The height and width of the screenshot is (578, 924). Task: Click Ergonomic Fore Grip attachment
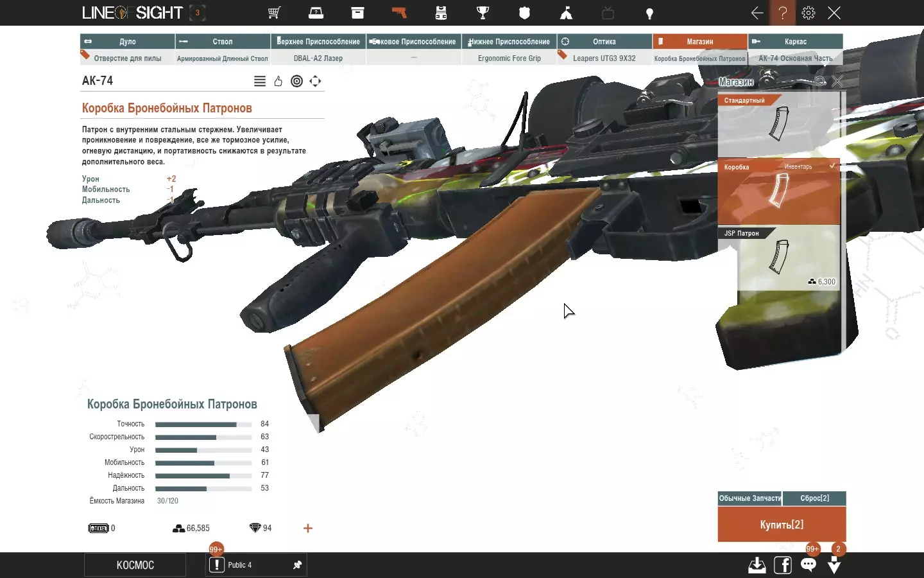pos(509,58)
